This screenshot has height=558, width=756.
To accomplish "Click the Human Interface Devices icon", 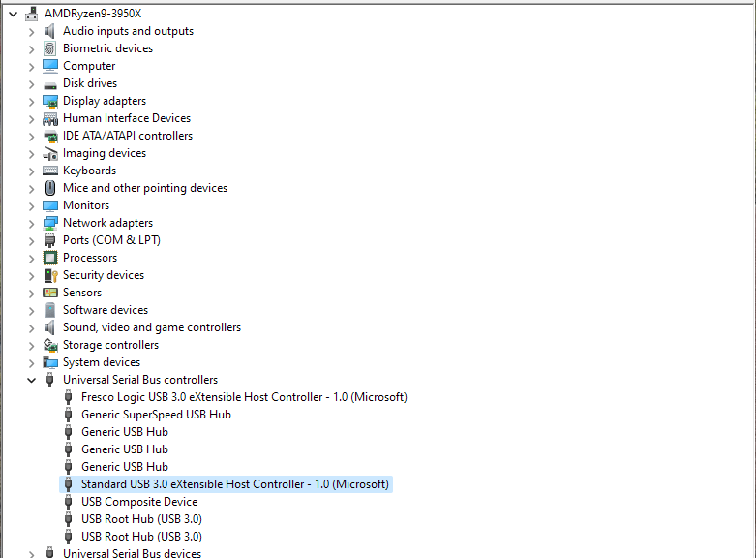I will click(x=50, y=118).
